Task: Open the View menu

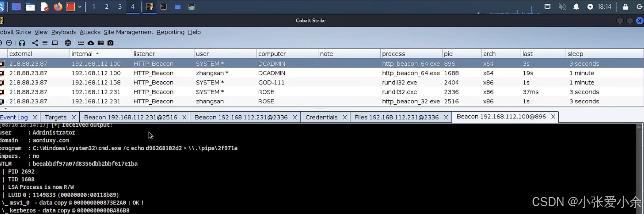Action: point(41,32)
